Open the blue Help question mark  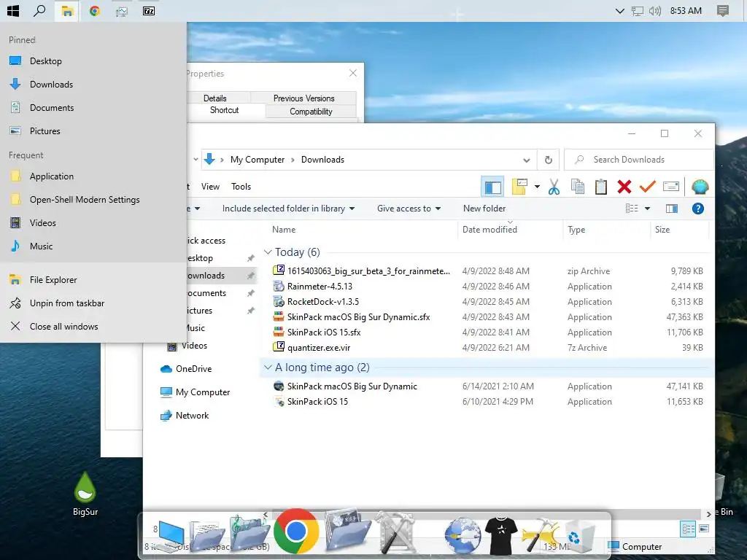coord(698,209)
